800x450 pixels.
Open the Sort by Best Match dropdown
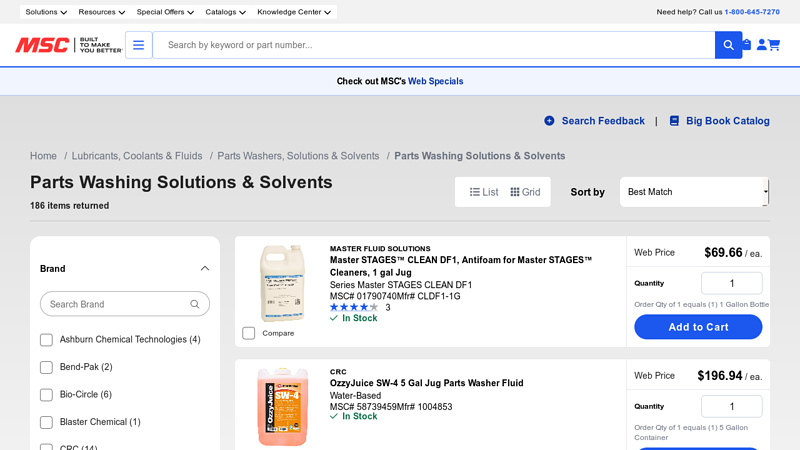click(694, 192)
